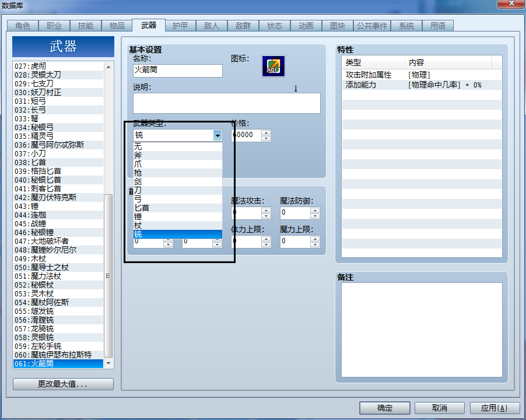Screen dimensions: 526x420
Task: Click the weapon list scrollbar up arrow
Action: point(108,66)
